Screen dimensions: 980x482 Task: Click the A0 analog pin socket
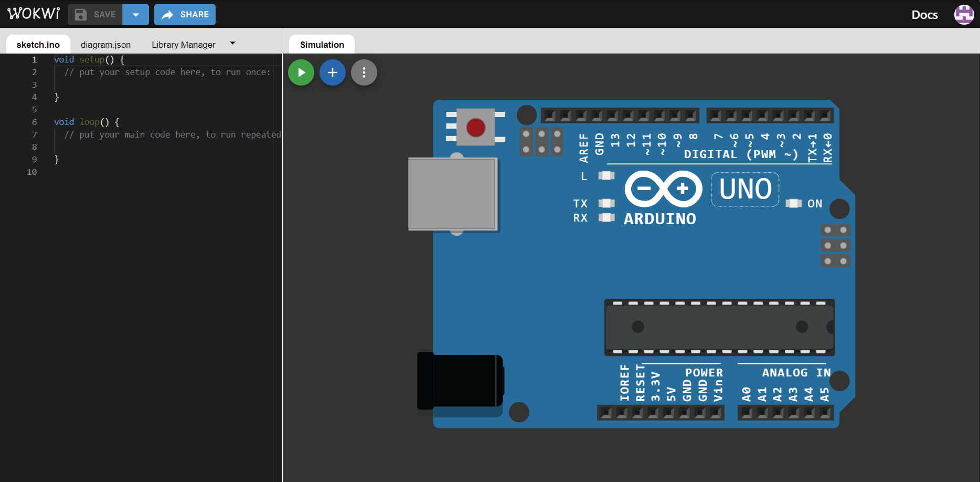pyautogui.click(x=747, y=413)
